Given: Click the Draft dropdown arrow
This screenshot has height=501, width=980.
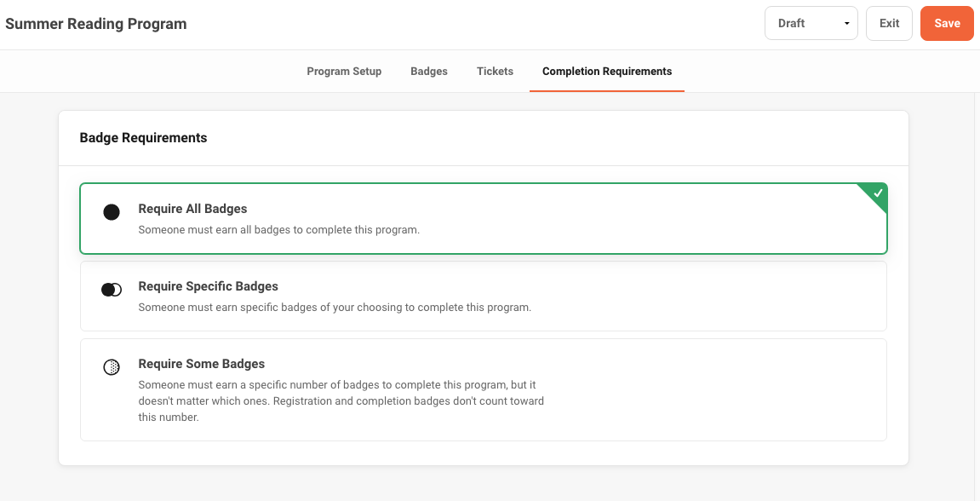Looking at the screenshot, I should pos(847,24).
